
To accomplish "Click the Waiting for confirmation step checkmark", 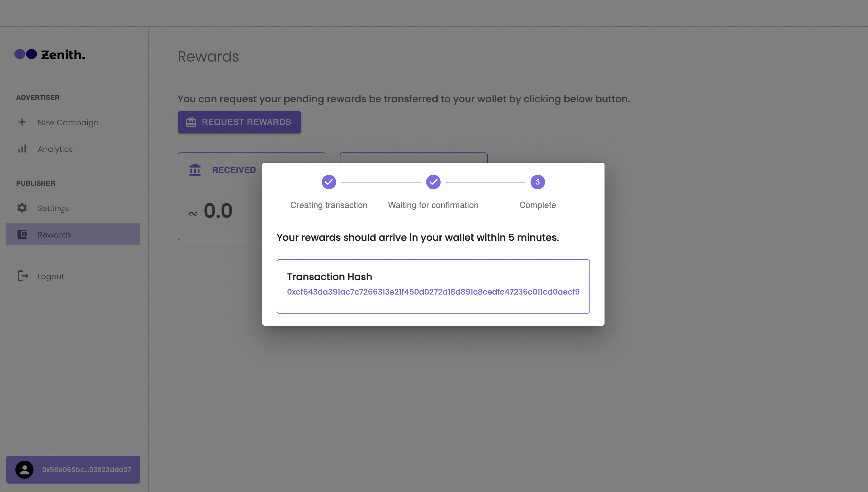I will click(x=433, y=182).
